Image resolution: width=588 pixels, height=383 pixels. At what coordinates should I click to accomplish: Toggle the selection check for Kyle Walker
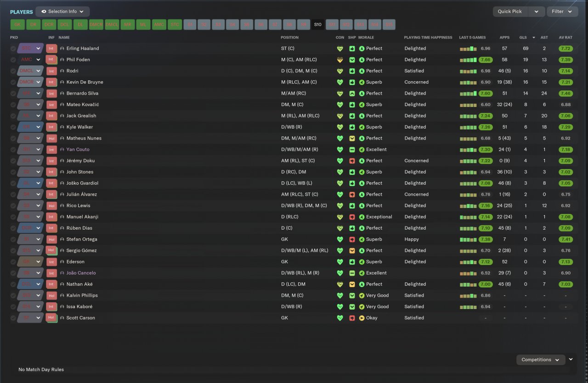(13, 127)
